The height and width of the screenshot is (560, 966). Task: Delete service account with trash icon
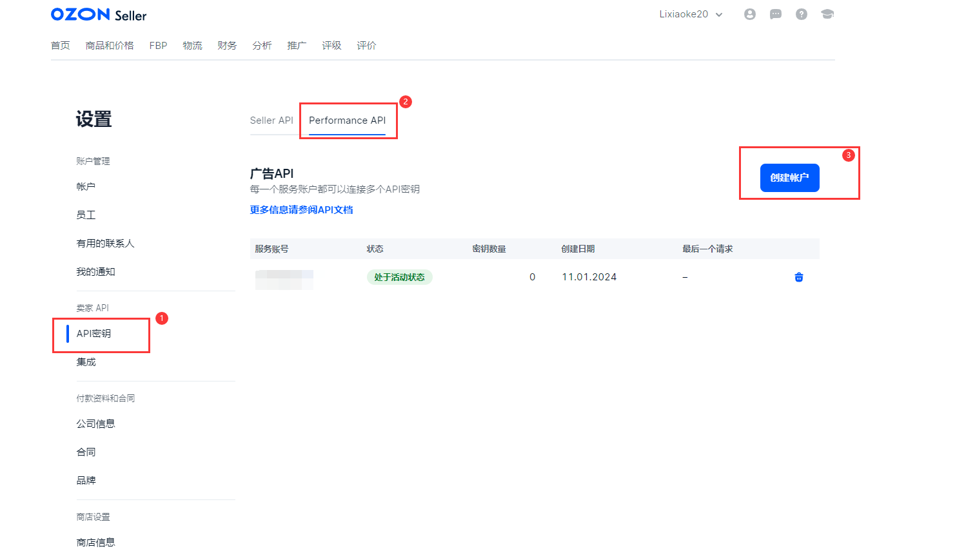coord(798,277)
